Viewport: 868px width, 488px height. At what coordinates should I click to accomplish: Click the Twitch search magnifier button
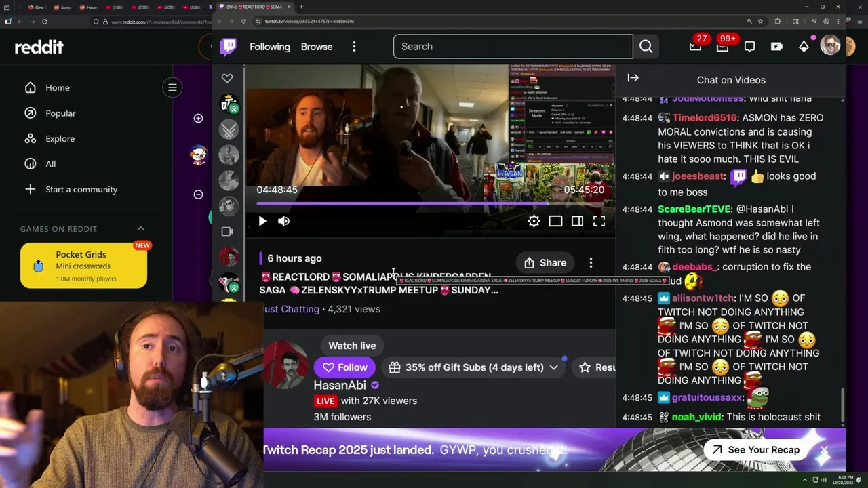click(646, 46)
